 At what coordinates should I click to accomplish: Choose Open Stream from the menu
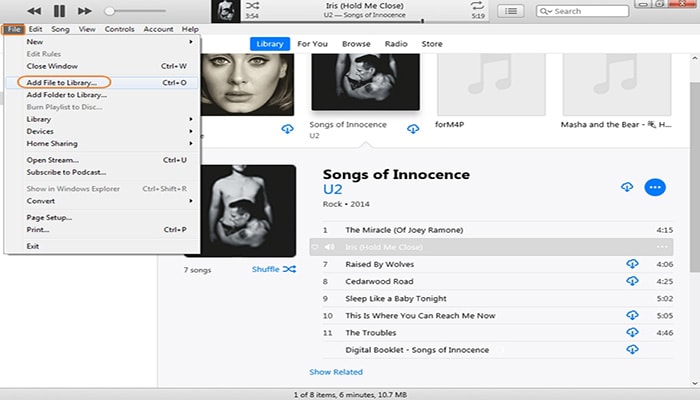point(102,160)
